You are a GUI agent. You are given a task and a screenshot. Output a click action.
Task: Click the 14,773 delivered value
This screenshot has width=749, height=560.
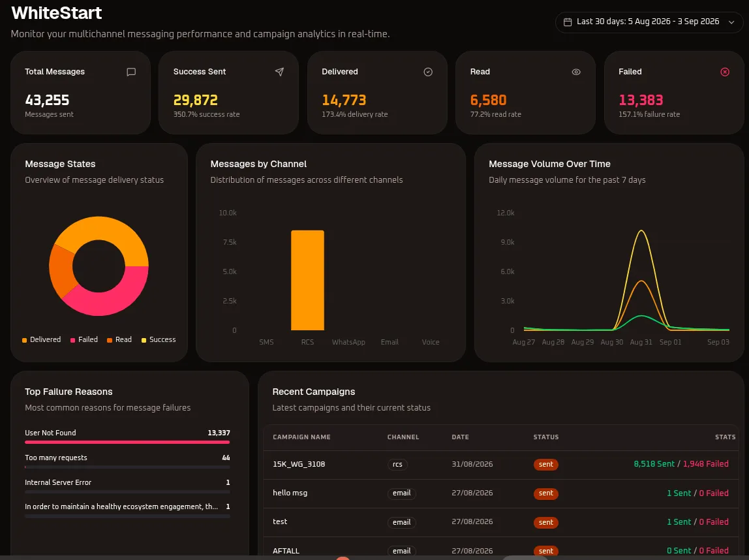[x=344, y=101]
